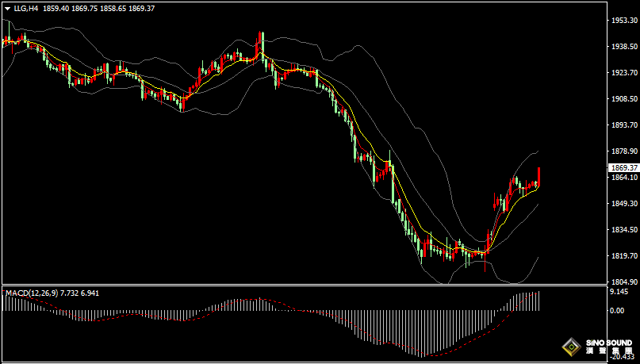The height and width of the screenshot is (364, 640).
Task: Click the 1804.90 price axis label
Action: click(624, 282)
